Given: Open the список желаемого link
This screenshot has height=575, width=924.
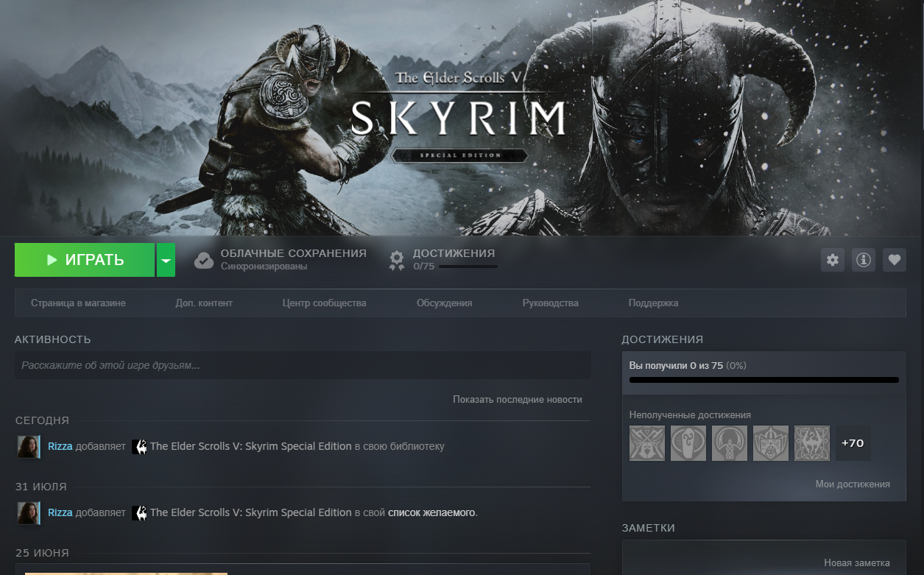Looking at the screenshot, I should [431, 512].
